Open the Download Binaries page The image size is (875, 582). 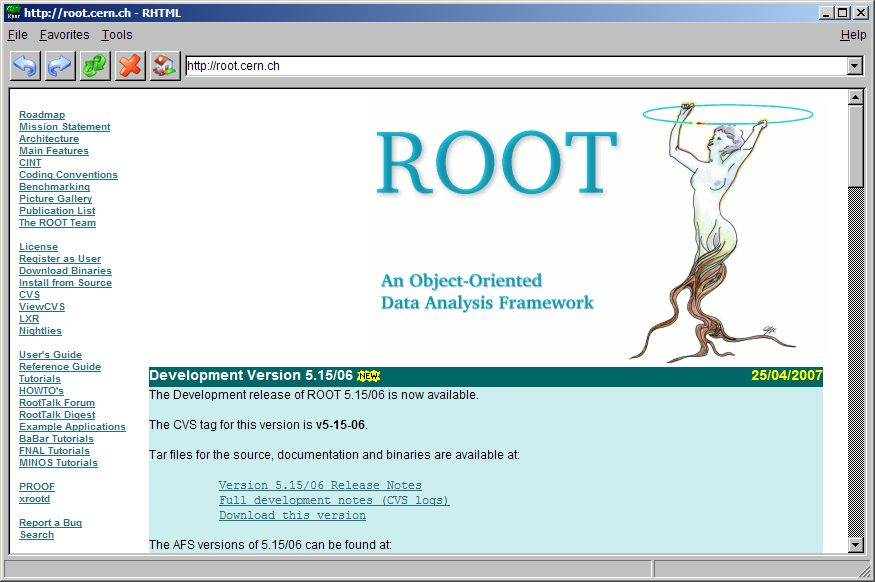coord(65,270)
